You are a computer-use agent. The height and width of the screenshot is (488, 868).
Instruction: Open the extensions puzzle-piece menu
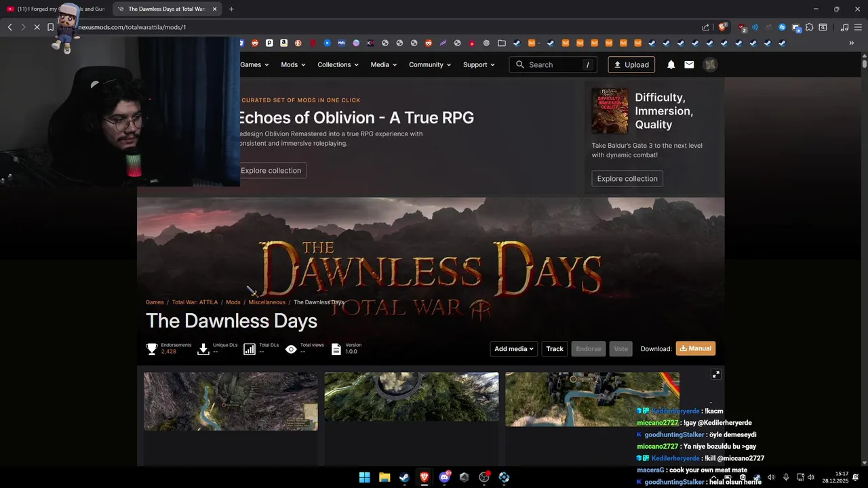click(809, 27)
